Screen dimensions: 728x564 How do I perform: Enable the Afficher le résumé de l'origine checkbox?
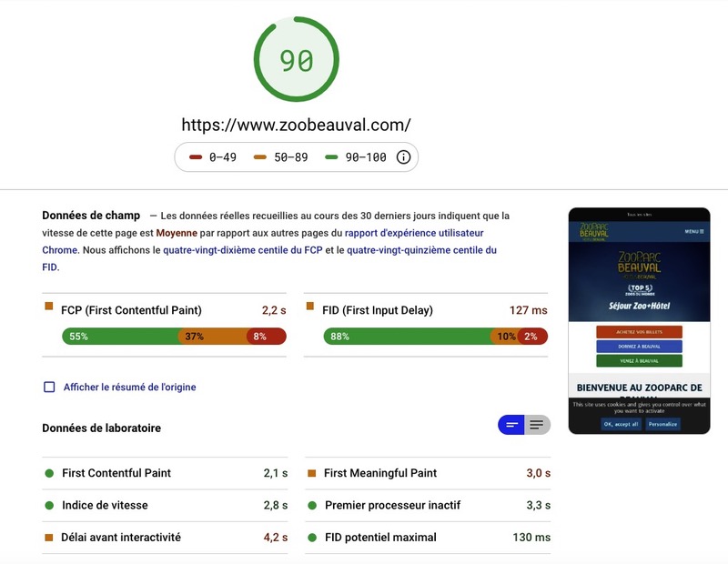(50, 387)
